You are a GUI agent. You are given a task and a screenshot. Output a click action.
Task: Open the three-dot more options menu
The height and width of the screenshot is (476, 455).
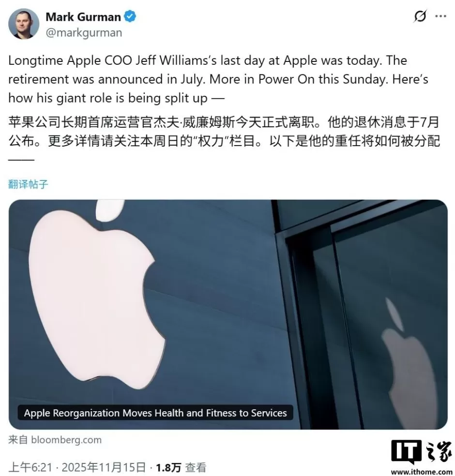tap(440, 16)
